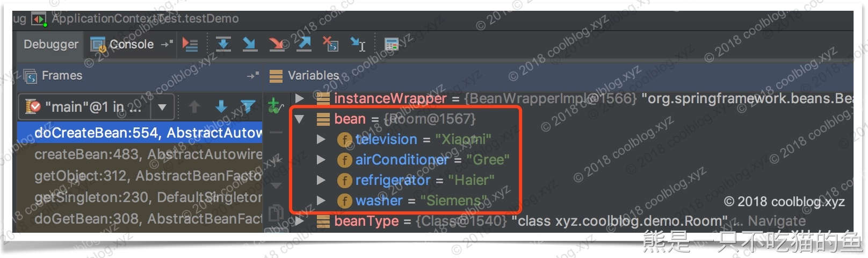Image resolution: width=868 pixels, height=258 pixels.
Task: Click the Force Step Into icon
Action: pos(277,44)
